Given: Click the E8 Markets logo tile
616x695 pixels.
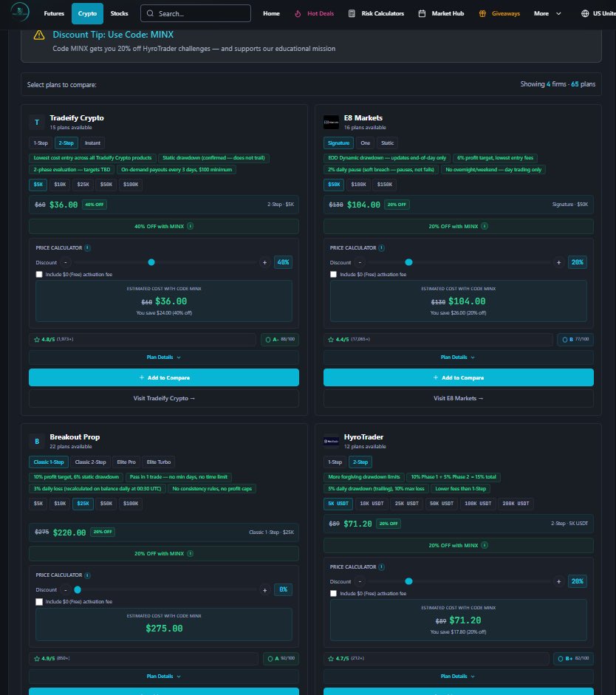Looking at the screenshot, I should pyautogui.click(x=331, y=123).
